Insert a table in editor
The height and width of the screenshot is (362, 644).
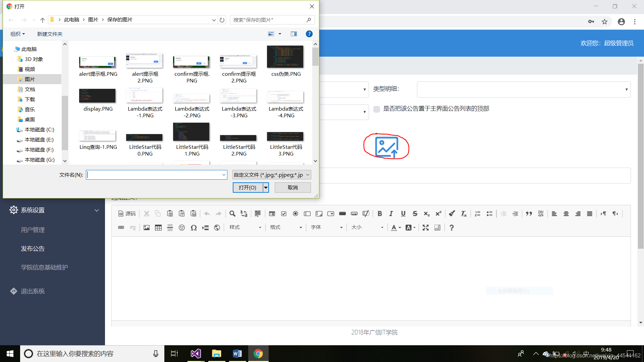158,228
